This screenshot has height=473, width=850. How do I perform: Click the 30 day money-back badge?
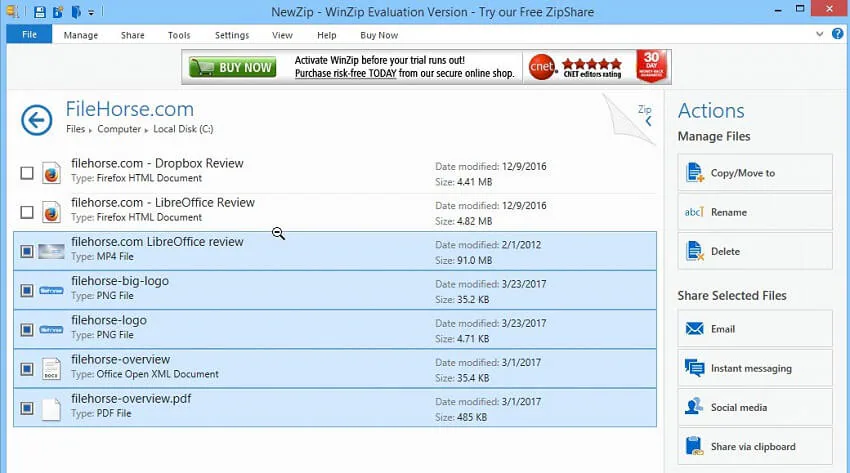click(x=651, y=66)
